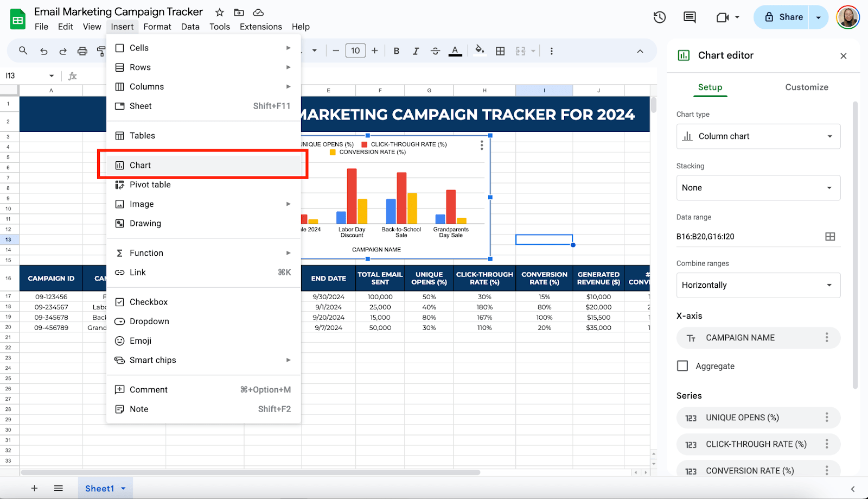
Task: Open the all sheets list
Action: pos(59,488)
